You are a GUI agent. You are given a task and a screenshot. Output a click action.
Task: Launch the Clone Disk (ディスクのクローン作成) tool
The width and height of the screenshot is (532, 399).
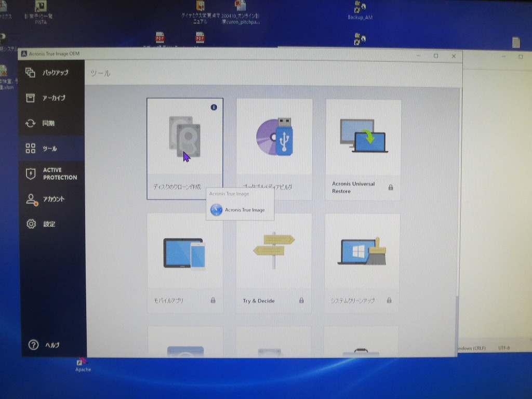[185, 149]
